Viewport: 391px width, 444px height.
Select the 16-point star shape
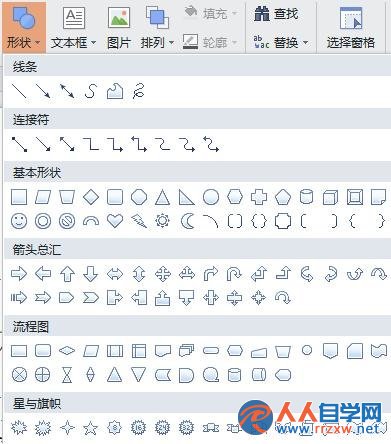pos(138,427)
